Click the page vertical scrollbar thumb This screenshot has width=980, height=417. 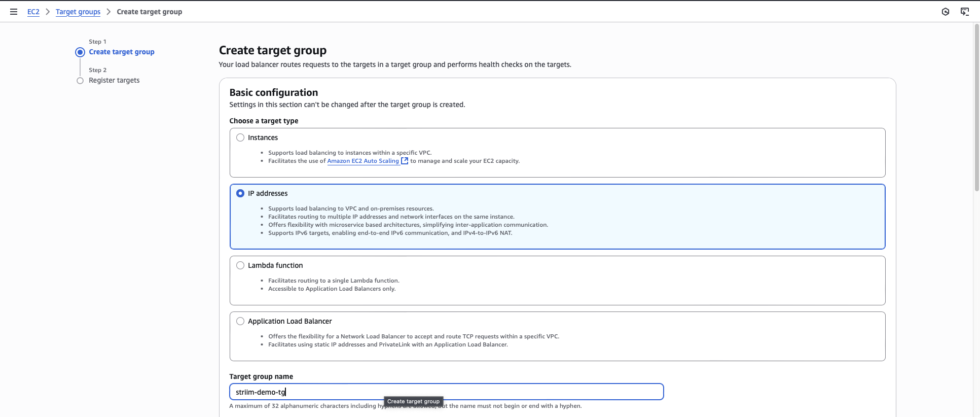pos(976,107)
